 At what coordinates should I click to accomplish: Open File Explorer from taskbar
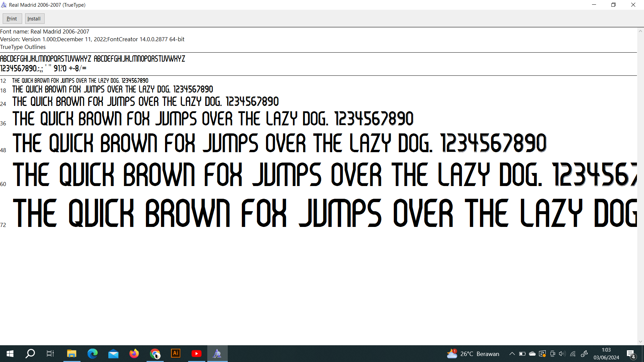tap(71, 354)
